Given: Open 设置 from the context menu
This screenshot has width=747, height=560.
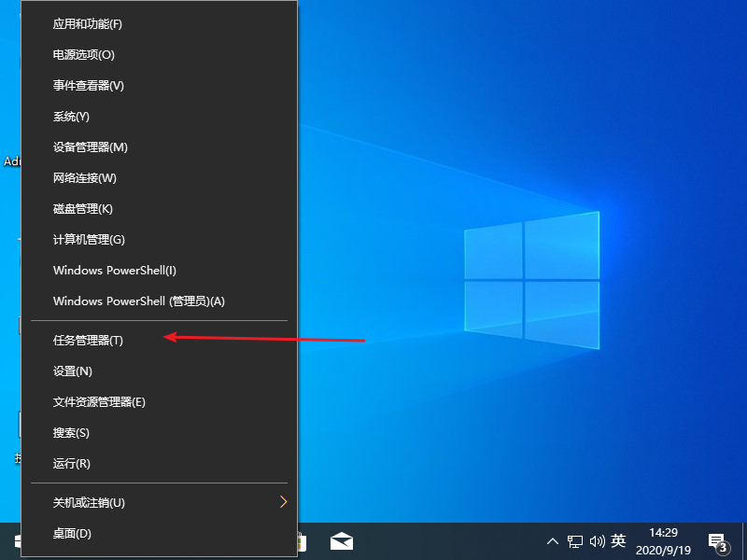Looking at the screenshot, I should pos(72,371).
